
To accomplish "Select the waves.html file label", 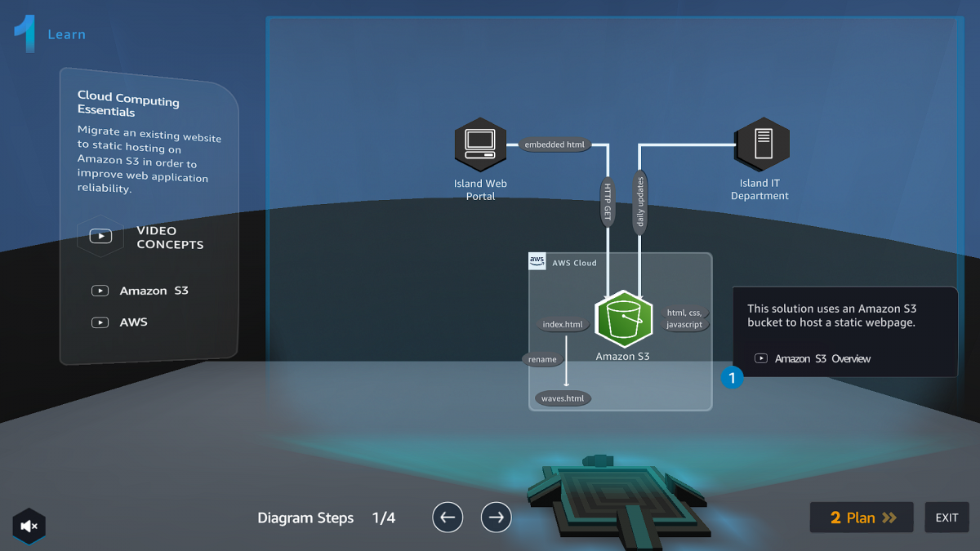I will coord(562,398).
